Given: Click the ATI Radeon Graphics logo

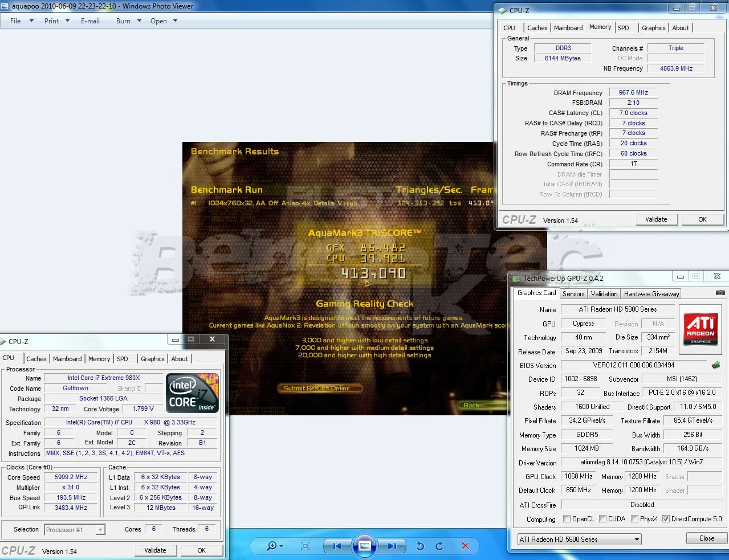Looking at the screenshot, I should pyautogui.click(x=701, y=328).
